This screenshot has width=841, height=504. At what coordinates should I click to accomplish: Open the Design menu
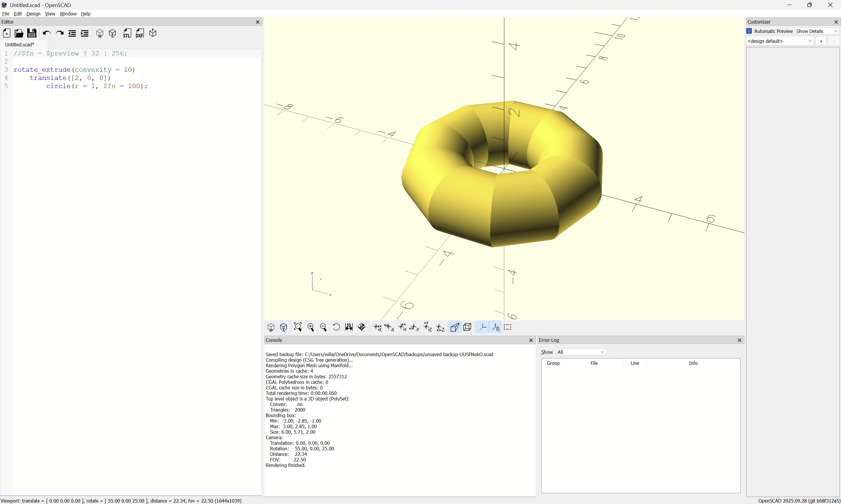33,14
